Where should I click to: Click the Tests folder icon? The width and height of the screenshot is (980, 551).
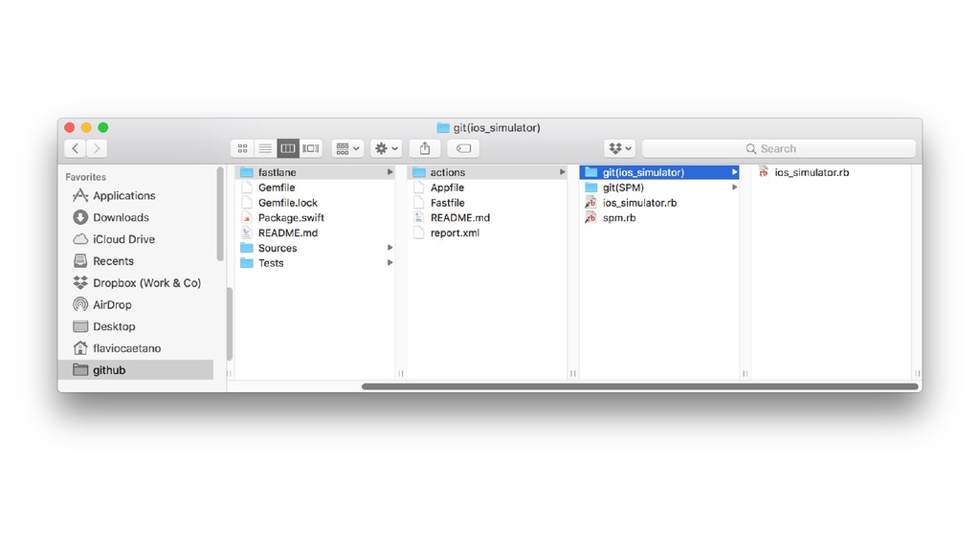click(x=247, y=263)
